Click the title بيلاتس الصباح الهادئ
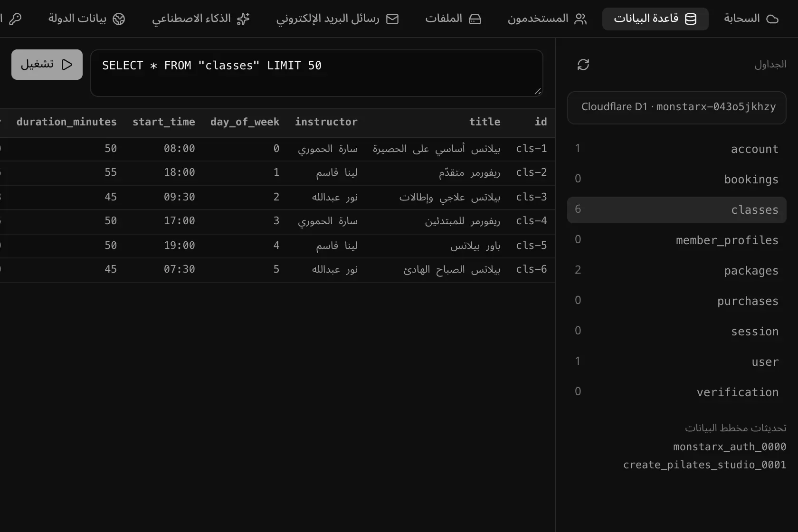 (452, 270)
